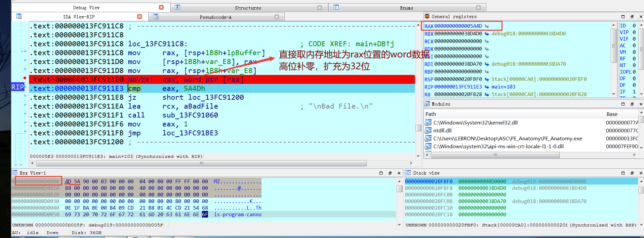Click the jump arrow next to RAX register

coord(487,26)
